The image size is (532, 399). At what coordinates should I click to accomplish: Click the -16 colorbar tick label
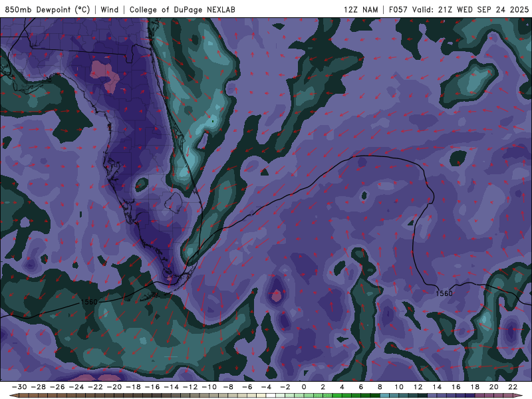[x=152, y=387]
